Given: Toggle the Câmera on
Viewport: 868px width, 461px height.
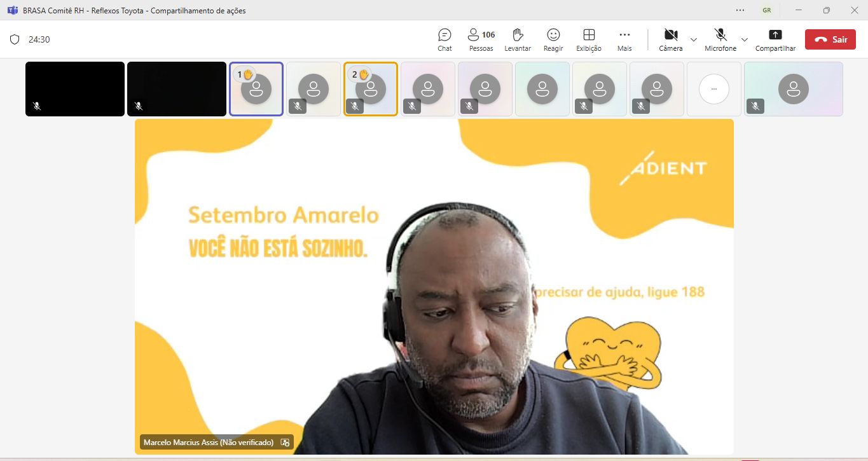Looking at the screenshot, I should click(670, 39).
